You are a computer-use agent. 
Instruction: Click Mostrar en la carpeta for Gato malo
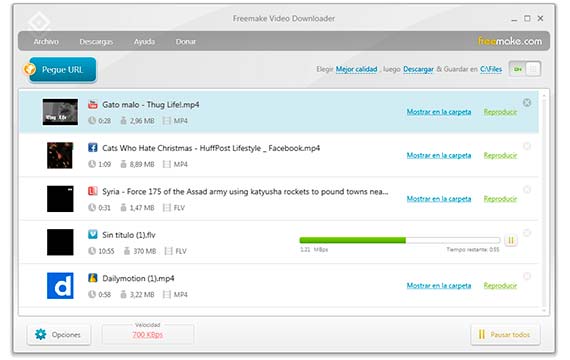point(439,112)
